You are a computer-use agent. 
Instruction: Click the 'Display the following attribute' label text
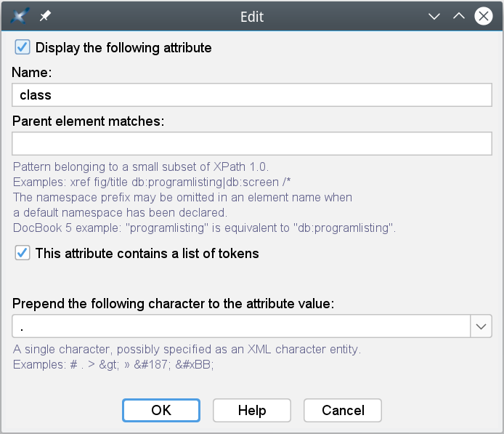click(x=123, y=47)
